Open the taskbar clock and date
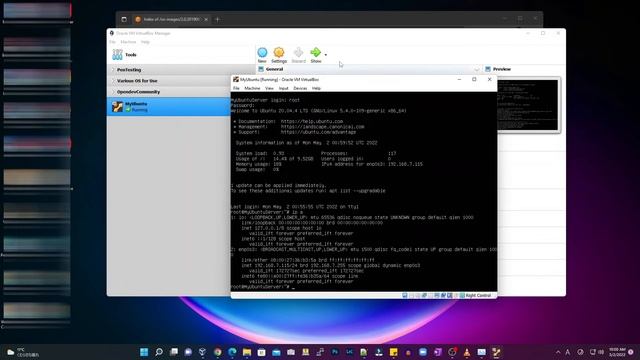This screenshot has height=360, width=640. pos(617,352)
